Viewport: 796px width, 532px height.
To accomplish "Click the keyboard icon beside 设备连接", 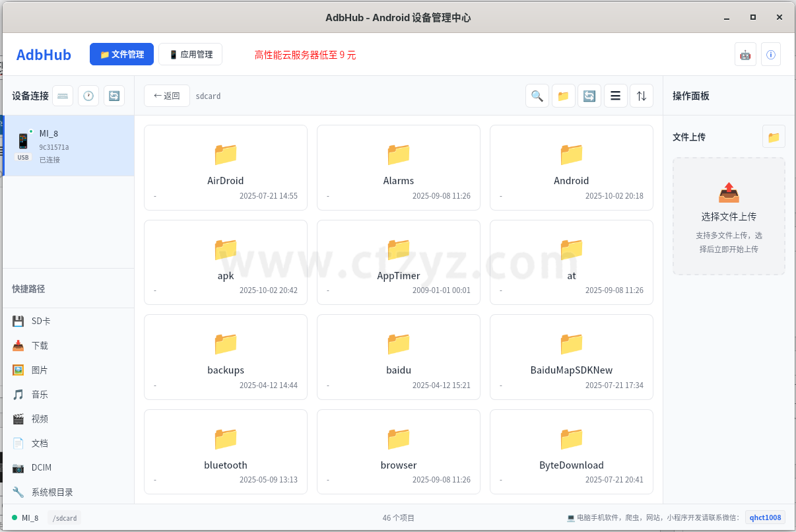I will 63,96.
